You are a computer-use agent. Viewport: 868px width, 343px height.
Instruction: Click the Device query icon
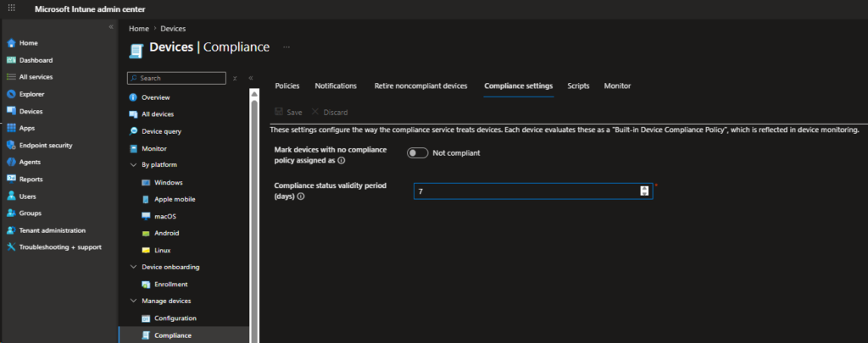133,131
